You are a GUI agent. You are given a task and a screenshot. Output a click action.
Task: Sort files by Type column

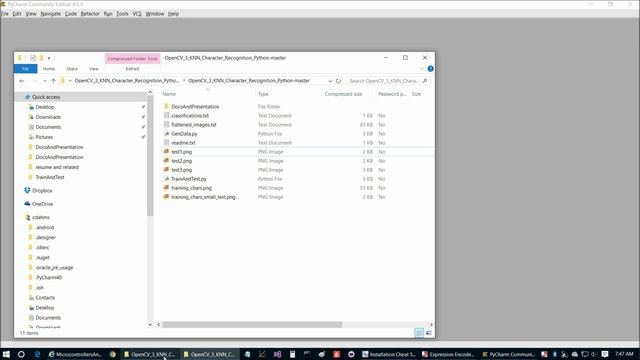pos(263,94)
